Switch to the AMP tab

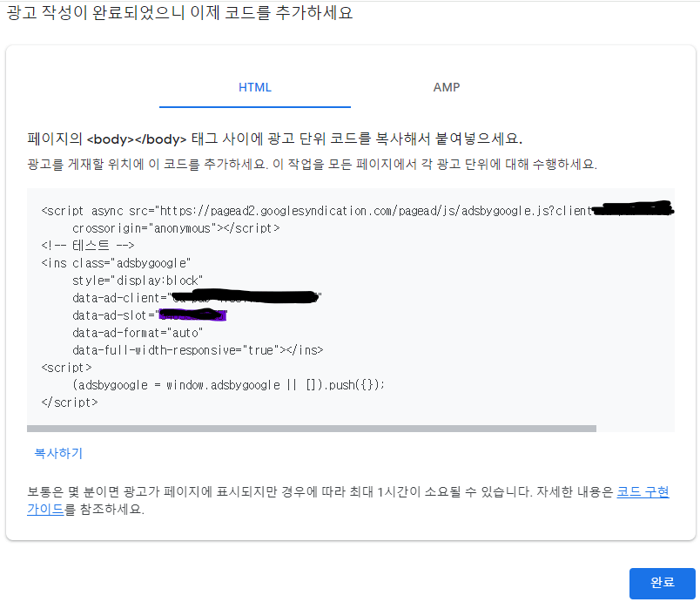[447, 87]
